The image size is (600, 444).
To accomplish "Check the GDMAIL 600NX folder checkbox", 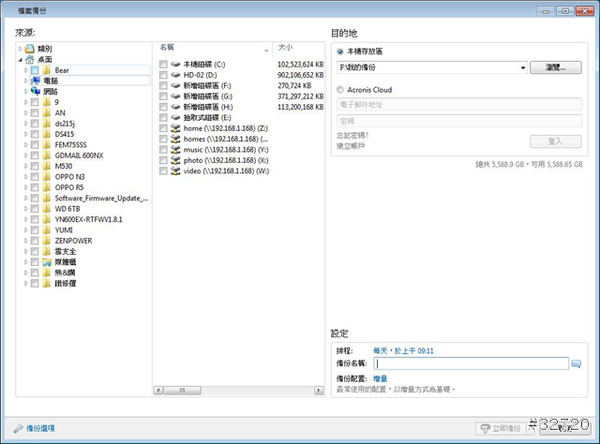I will 35,155.
